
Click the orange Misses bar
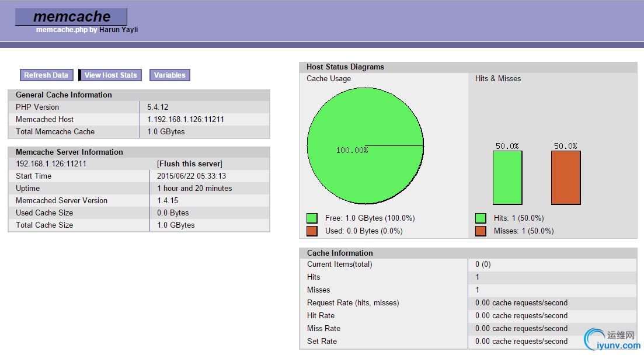pyautogui.click(x=566, y=178)
